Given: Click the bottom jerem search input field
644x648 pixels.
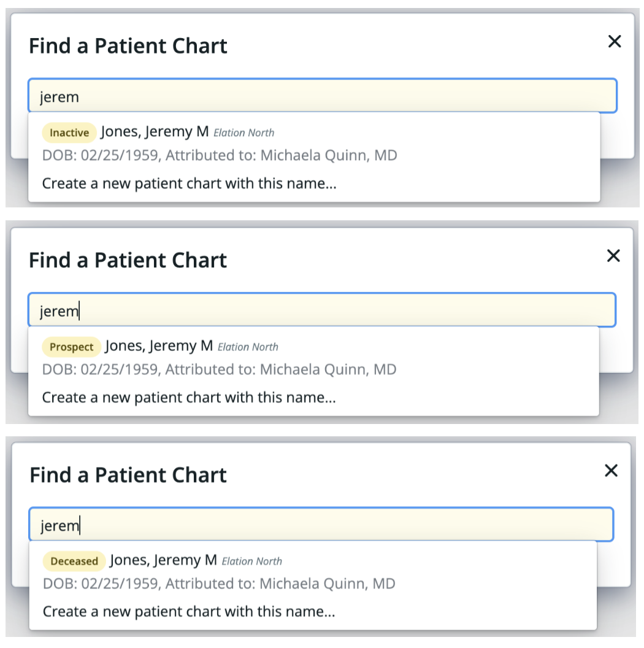Looking at the screenshot, I should (x=322, y=525).
